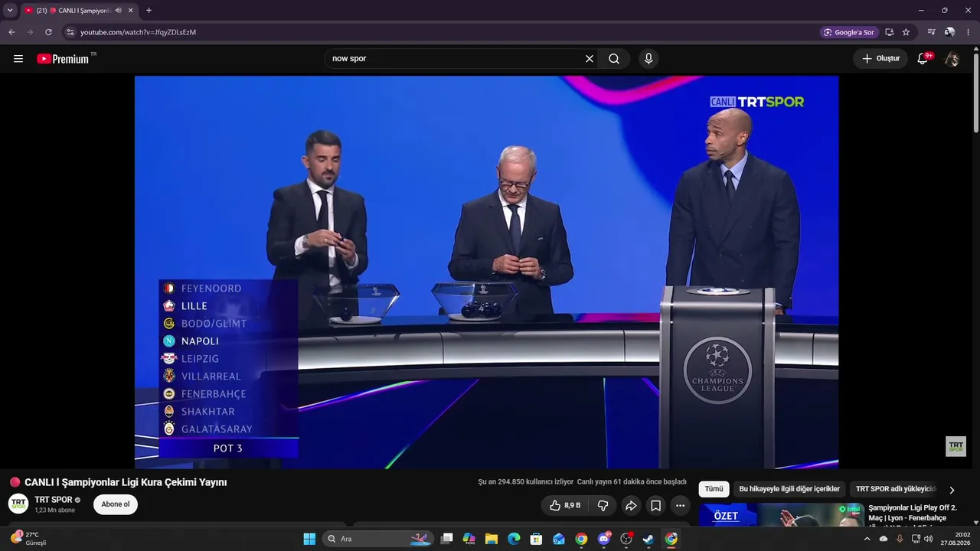Like the video with thumbs up
The height and width of the screenshot is (551, 980).
click(x=566, y=505)
